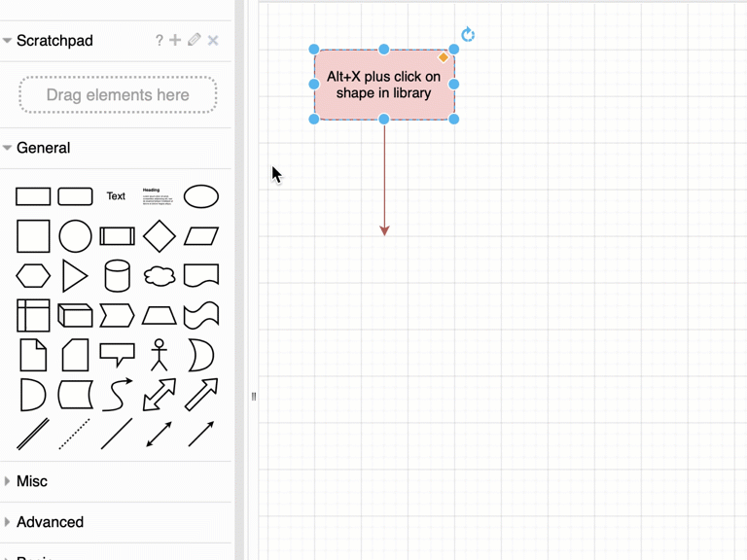The image size is (747, 560).
Task: Select the Tape wave shape
Action: click(201, 315)
